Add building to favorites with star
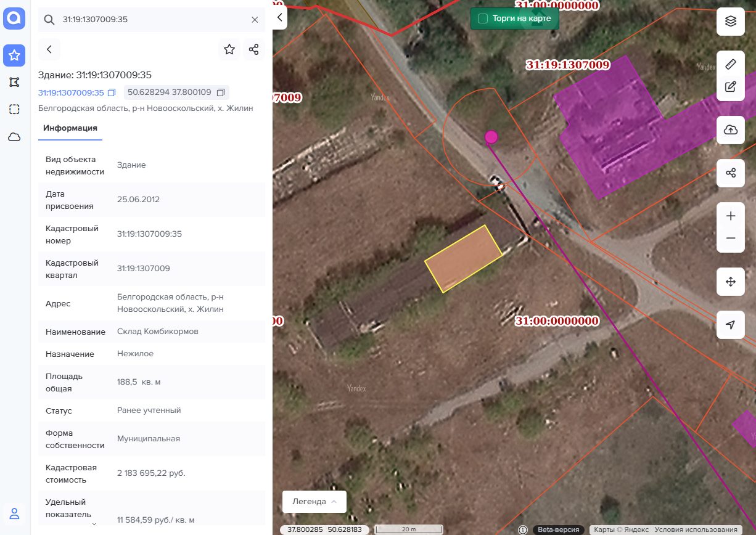This screenshot has height=535, width=756. [229, 49]
